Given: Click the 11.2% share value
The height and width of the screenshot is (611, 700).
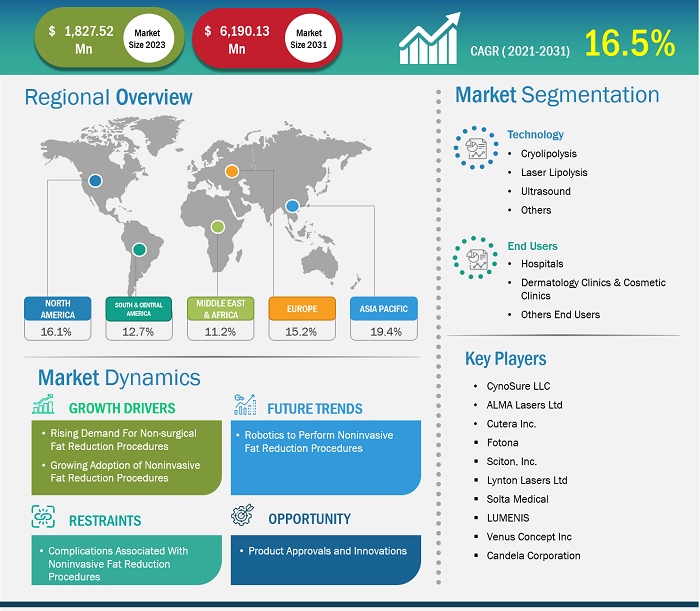Looking at the screenshot, I should 220,332.
